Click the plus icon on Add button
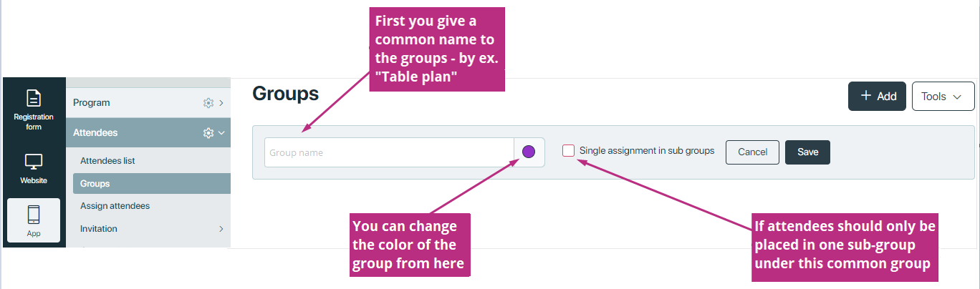 pos(866,96)
